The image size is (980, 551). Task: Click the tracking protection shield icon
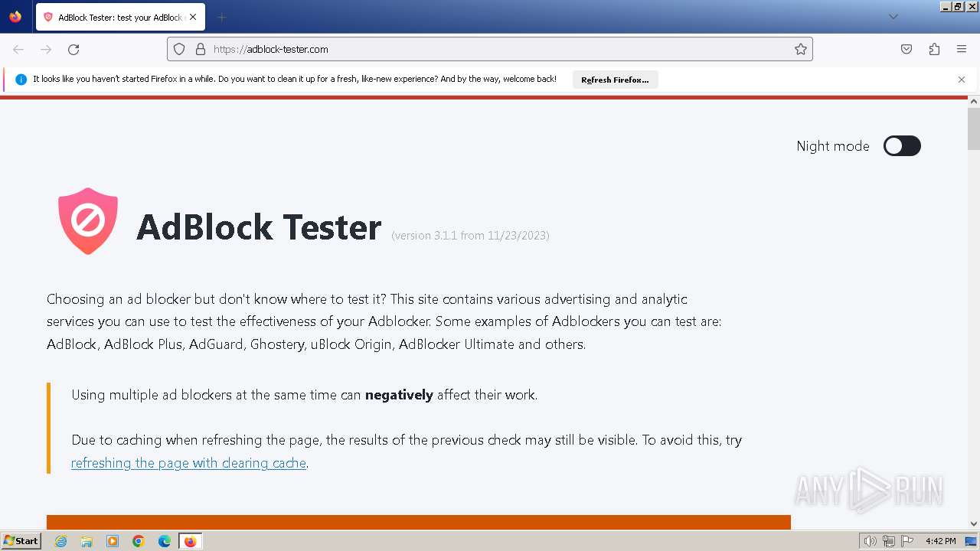(x=179, y=49)
